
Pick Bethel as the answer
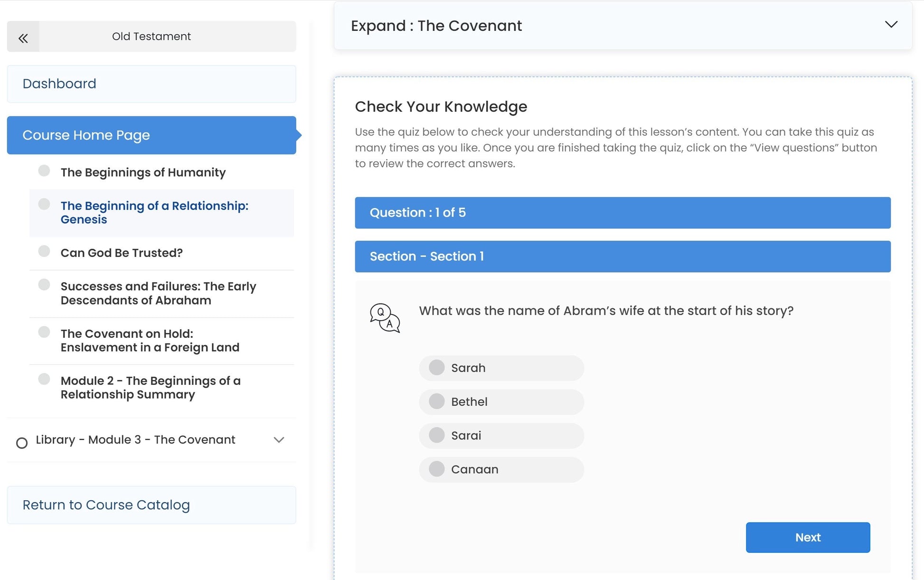[x=436, y=401]
